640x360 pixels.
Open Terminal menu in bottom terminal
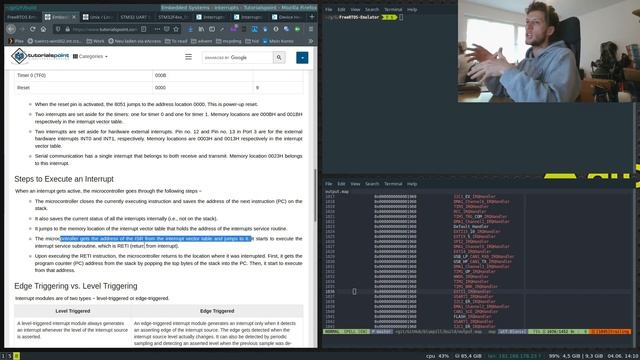[393, 184]
